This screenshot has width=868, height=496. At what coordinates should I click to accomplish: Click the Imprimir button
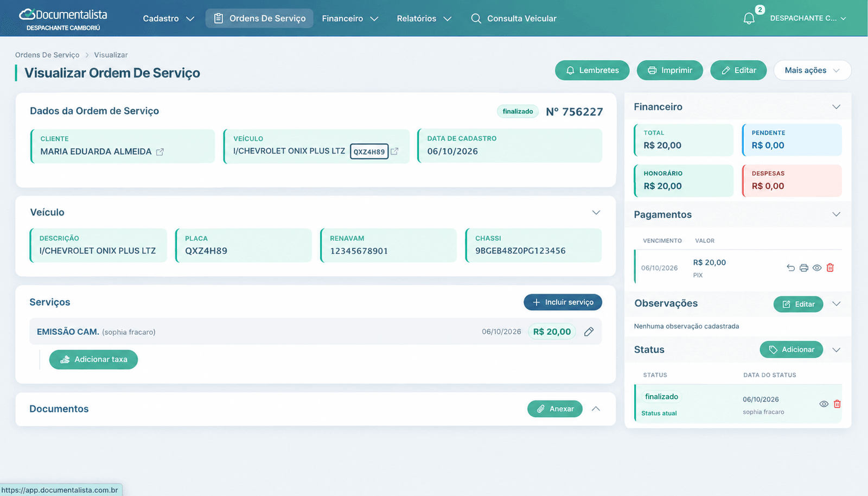[670, 70]
